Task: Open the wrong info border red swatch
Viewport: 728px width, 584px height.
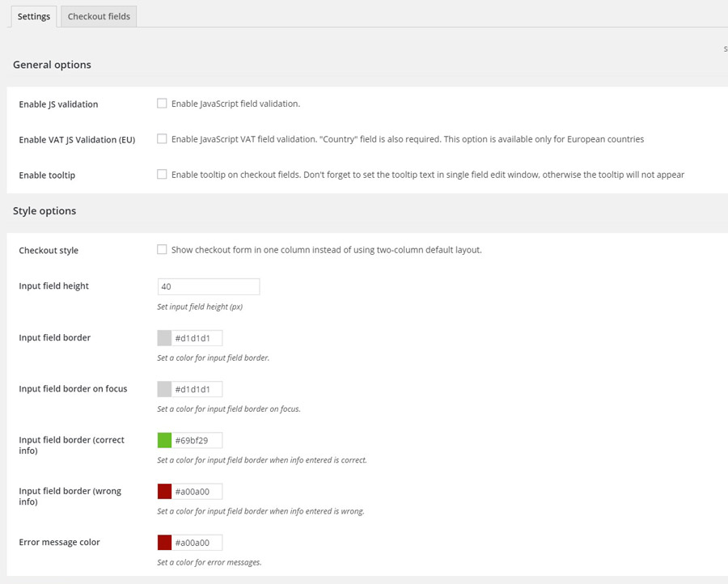Action: pyautogui.click(x=164, y=492)
